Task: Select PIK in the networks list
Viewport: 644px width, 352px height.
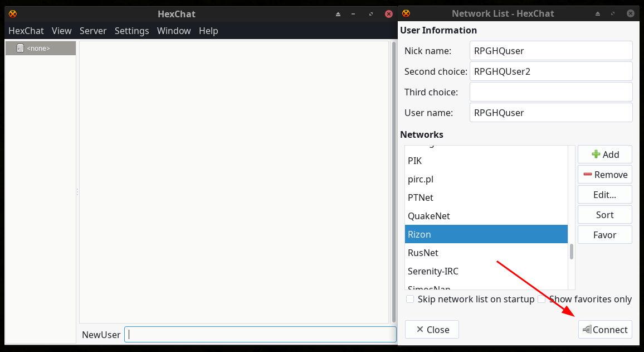Action: point(486,161)
